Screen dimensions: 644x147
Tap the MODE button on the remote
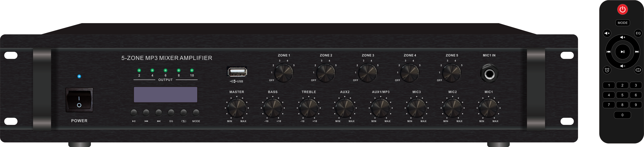[x=623, y=23]
